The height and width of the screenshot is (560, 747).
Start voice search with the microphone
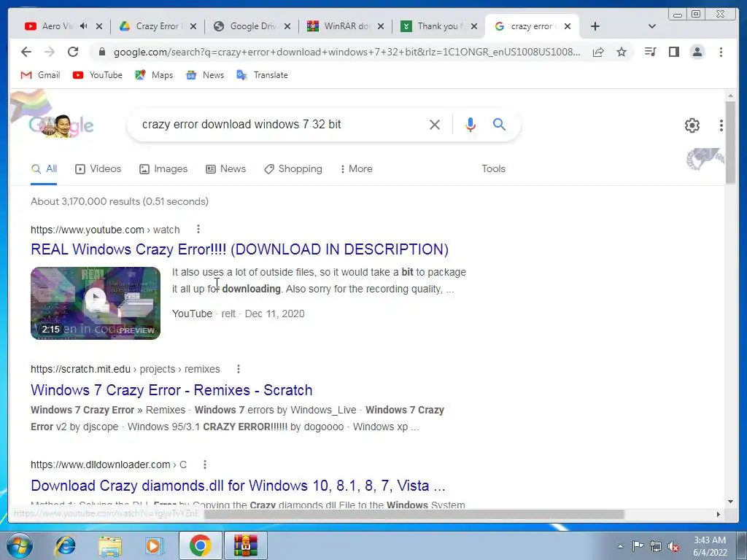pyautogui.click(x=471, y=125)
